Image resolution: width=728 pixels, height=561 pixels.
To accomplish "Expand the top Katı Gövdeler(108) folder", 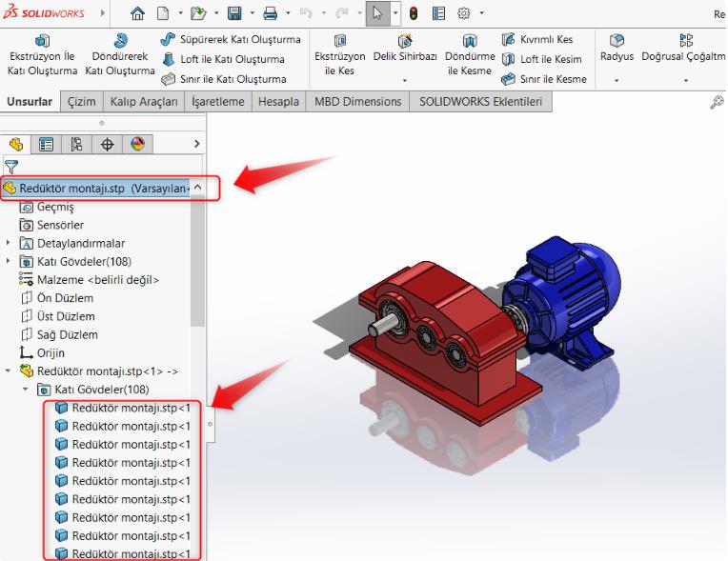I will click(x=9, y=261).
